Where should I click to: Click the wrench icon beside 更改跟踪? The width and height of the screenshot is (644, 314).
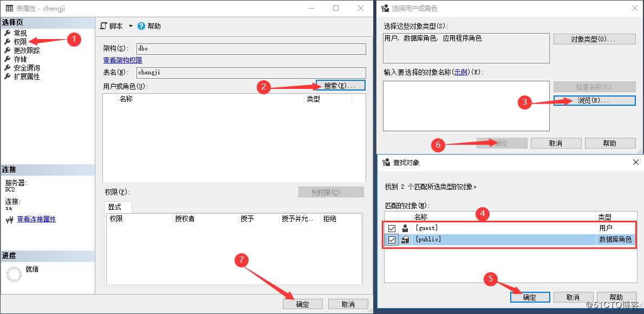click(7, 50)
